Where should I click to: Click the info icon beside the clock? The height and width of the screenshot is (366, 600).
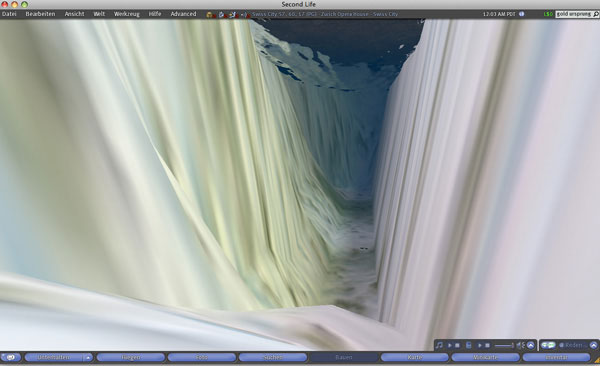click(522, 14)
